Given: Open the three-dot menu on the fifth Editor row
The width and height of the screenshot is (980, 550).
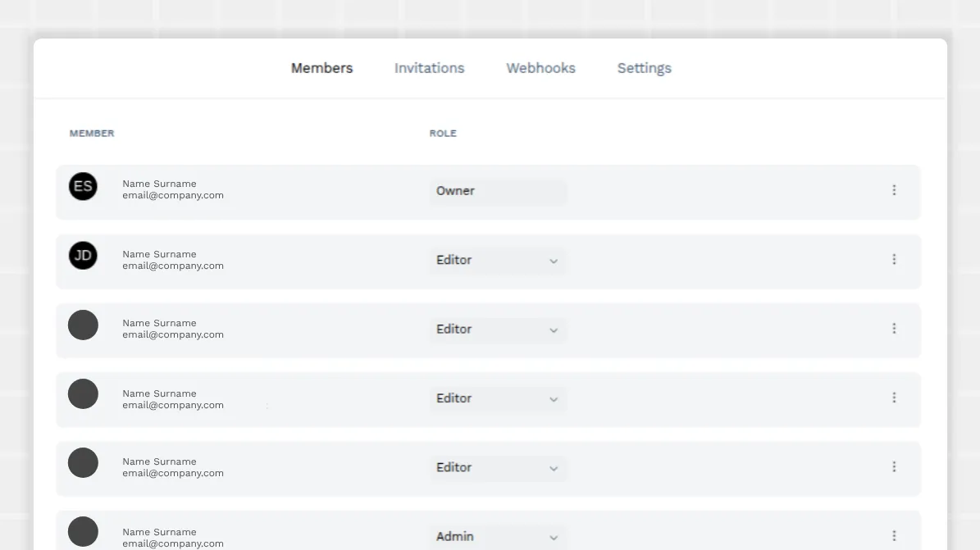Looking at the screenshot, I should [895, 466].
